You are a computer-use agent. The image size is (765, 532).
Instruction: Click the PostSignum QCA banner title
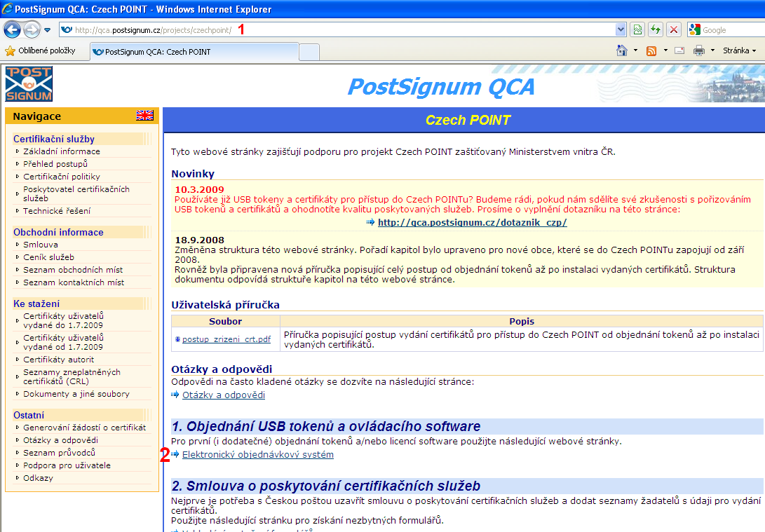pyautogui.click(x=440, y=88)
